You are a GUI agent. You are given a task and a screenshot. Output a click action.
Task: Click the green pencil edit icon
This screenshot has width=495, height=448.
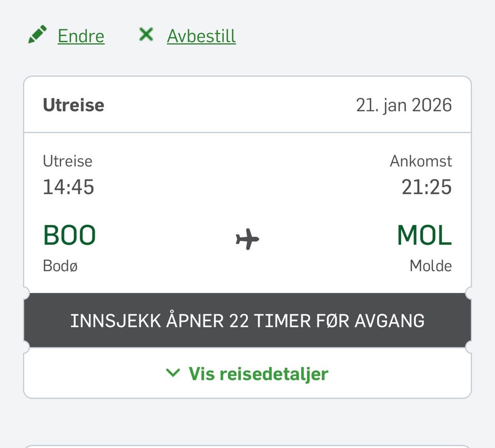click(38, 35)
